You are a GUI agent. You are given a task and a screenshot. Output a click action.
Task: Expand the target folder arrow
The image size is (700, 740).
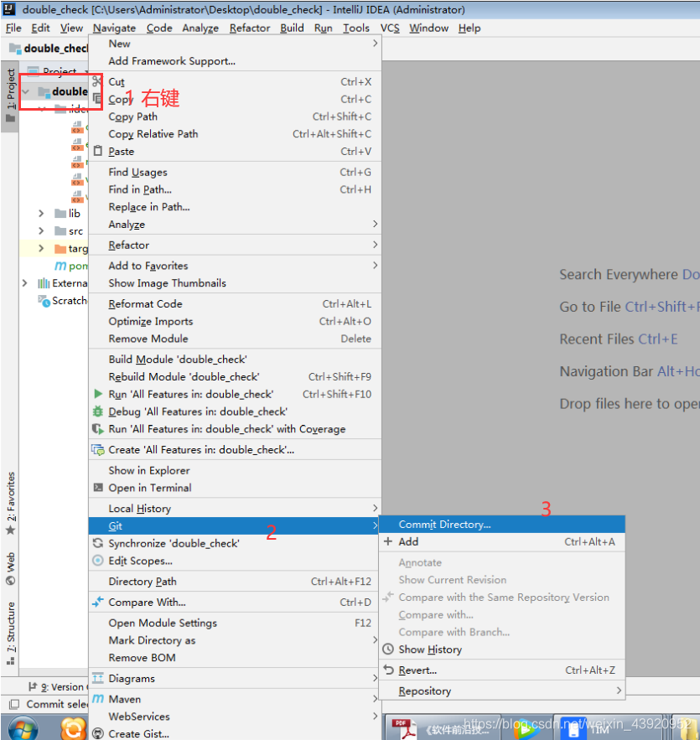click(x=41, y=248)
